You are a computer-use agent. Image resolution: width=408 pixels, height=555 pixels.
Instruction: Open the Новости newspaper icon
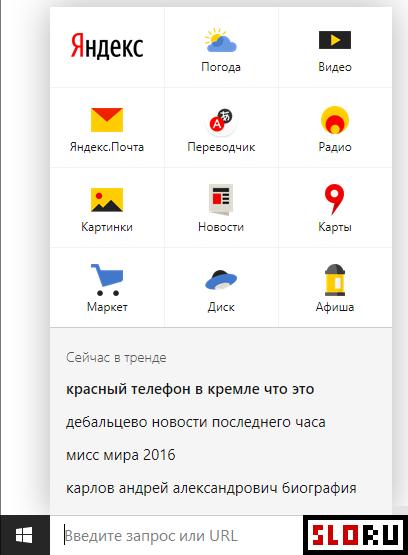click(221, 200)
